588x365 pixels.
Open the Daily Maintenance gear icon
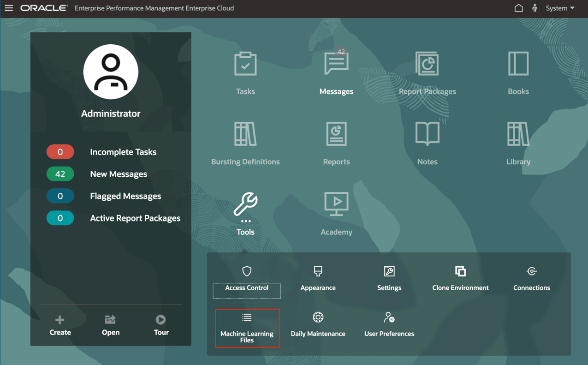point(318,317)
